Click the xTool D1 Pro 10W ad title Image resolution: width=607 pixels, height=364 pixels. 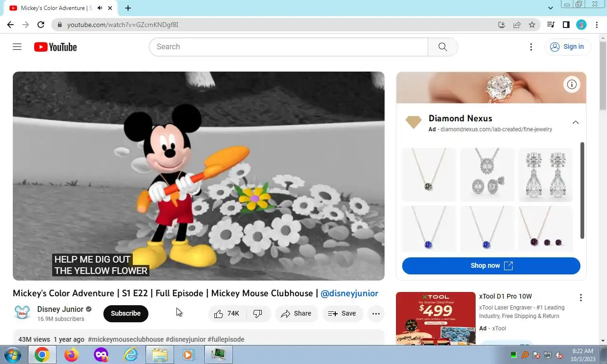(506, 297)
